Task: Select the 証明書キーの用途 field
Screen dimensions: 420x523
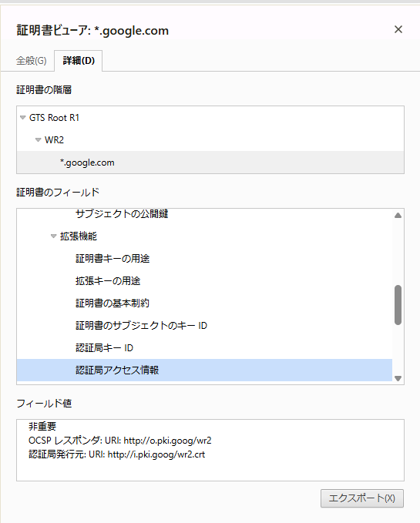Action: (204, 259)
